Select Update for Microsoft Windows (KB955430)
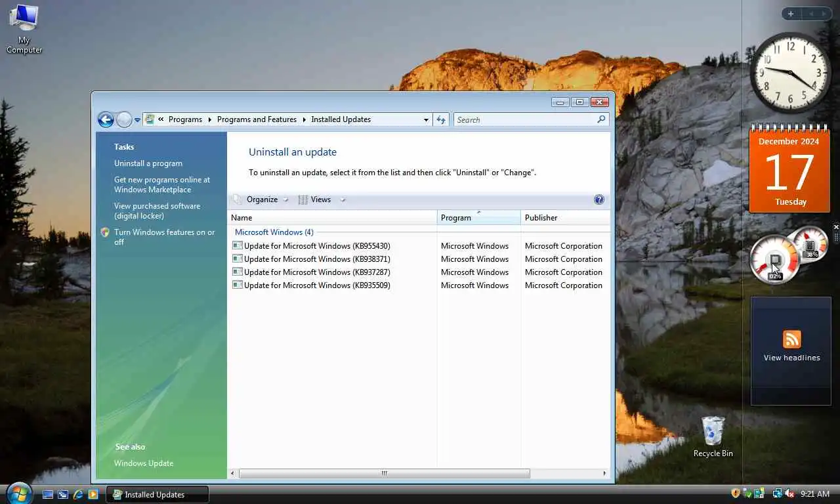The height and width of the screenshot is (504, 840). 317,246
